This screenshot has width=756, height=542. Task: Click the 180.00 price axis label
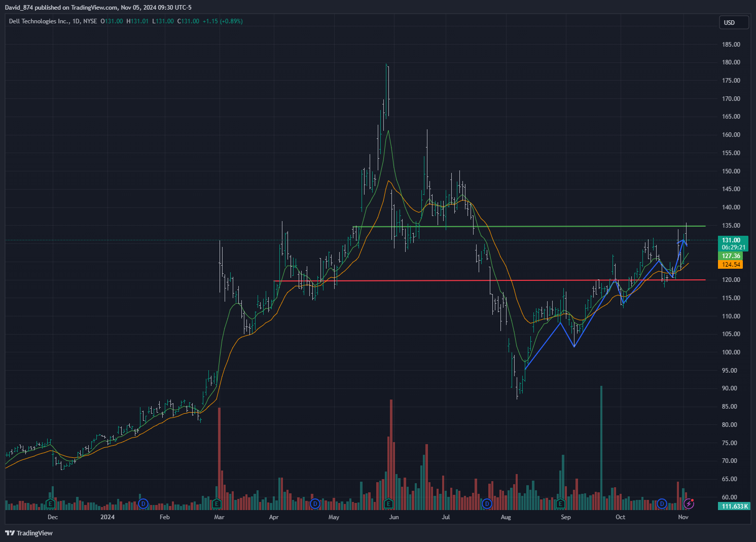[x=731, y=62]
